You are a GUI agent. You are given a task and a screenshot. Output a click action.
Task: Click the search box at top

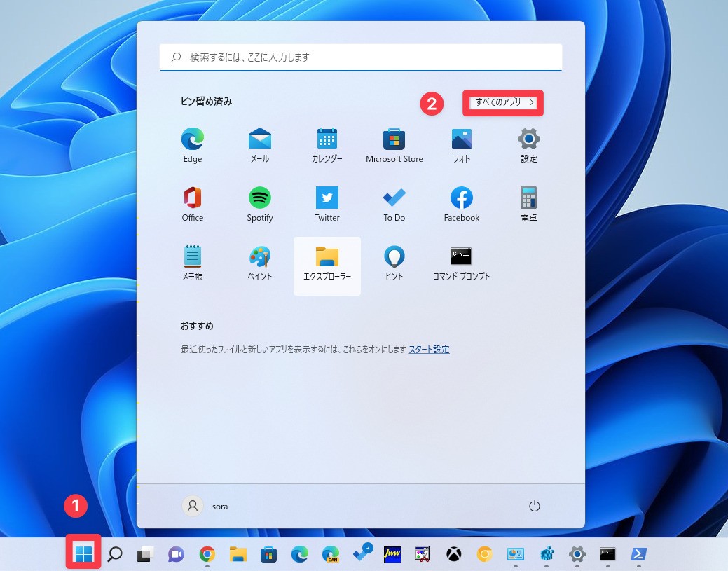click(361, 57)
